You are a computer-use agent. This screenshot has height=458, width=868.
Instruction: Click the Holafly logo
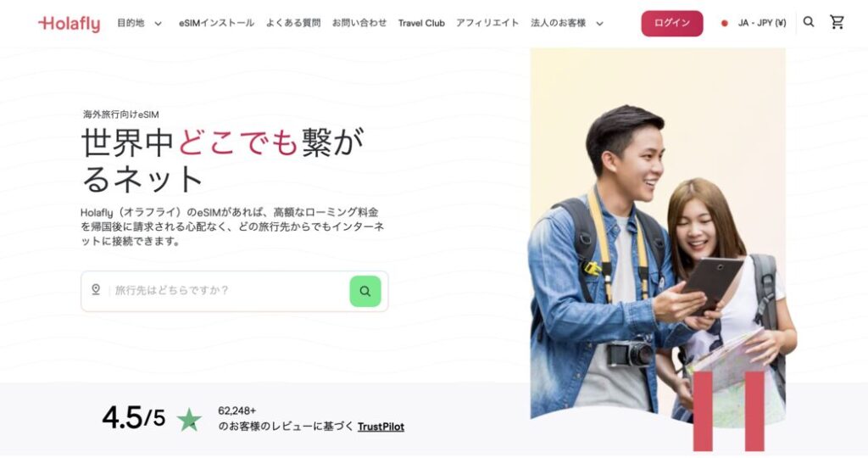[70, 24]
